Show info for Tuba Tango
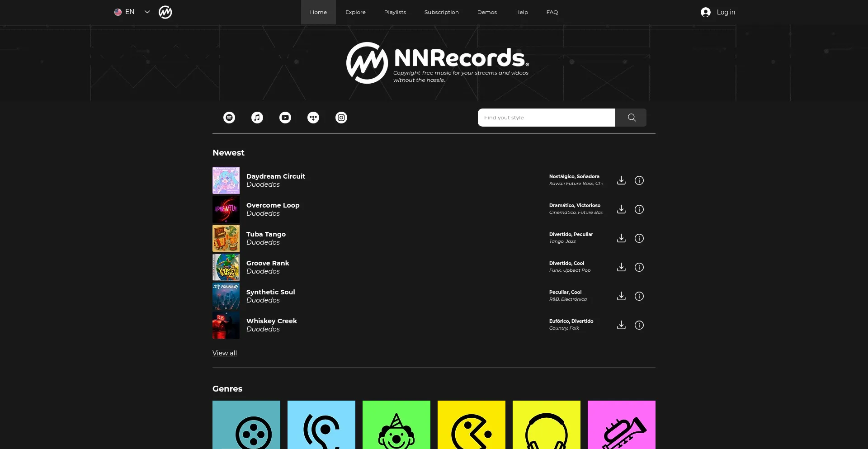 (x=639, y=238)
